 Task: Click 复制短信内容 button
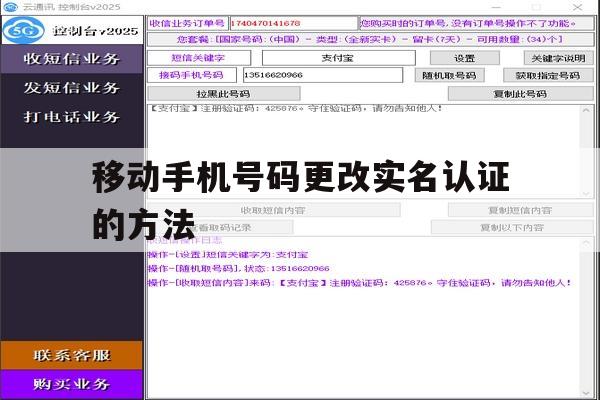point(520,210)
